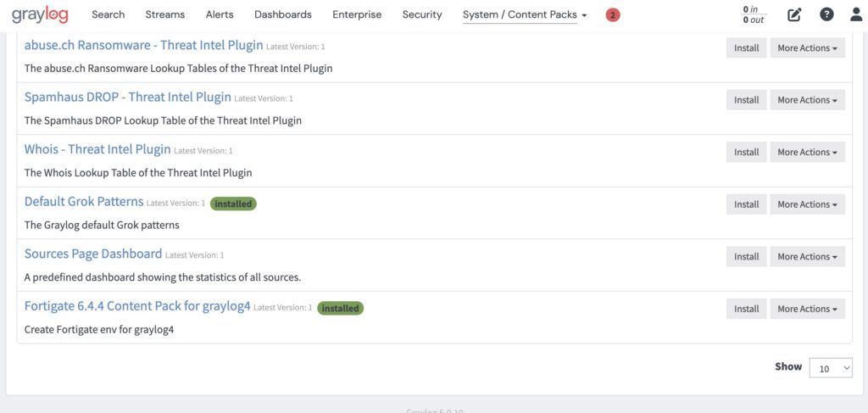
Task: Open Sources Page Dashboard link
Action: click(x=93, y=254)
